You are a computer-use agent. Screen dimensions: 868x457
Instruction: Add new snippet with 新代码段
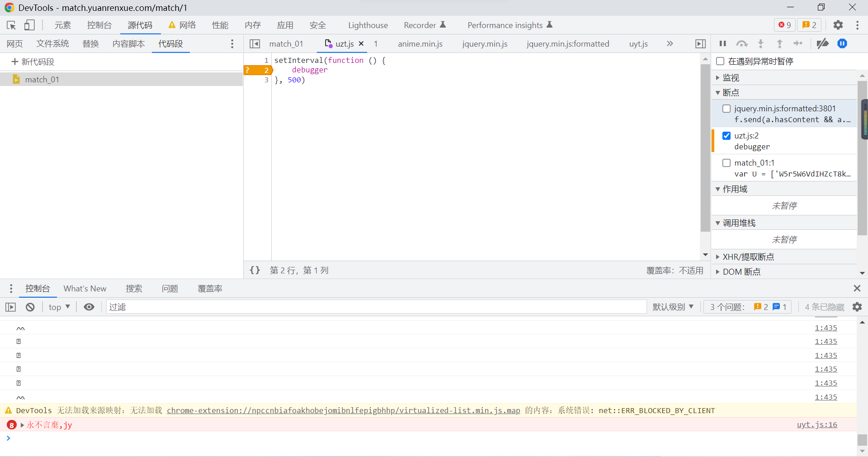(33, 62)
